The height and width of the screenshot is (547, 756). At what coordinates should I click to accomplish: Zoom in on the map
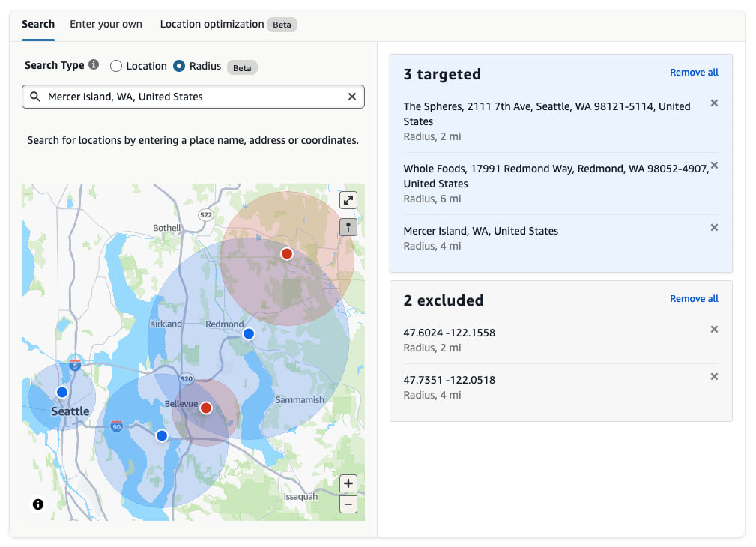[348, 483]
